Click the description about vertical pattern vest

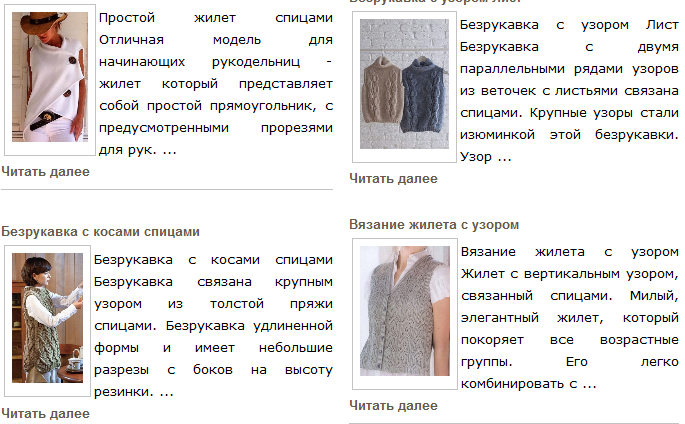click(570, 317)
